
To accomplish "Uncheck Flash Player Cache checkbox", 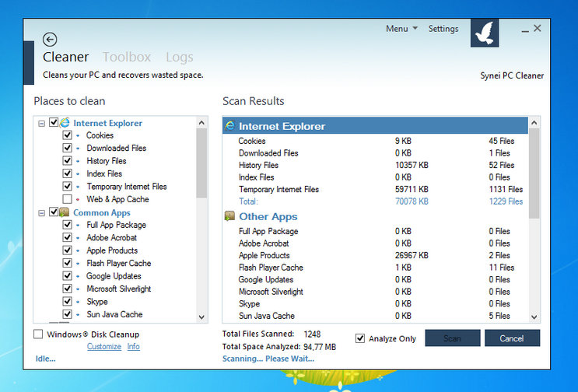I will (x=67, y=263).
